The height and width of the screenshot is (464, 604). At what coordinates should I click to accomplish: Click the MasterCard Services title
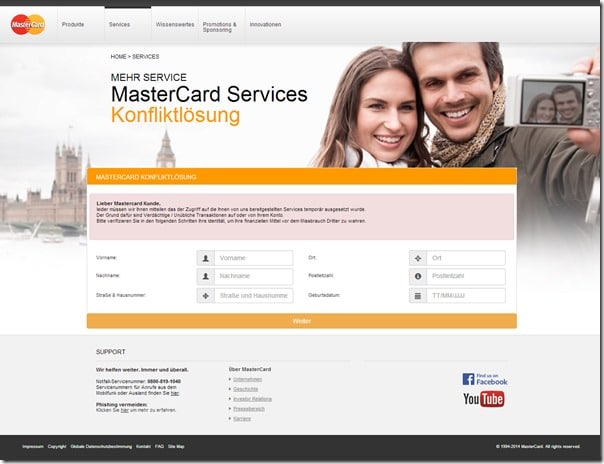[x=209, y=94]
